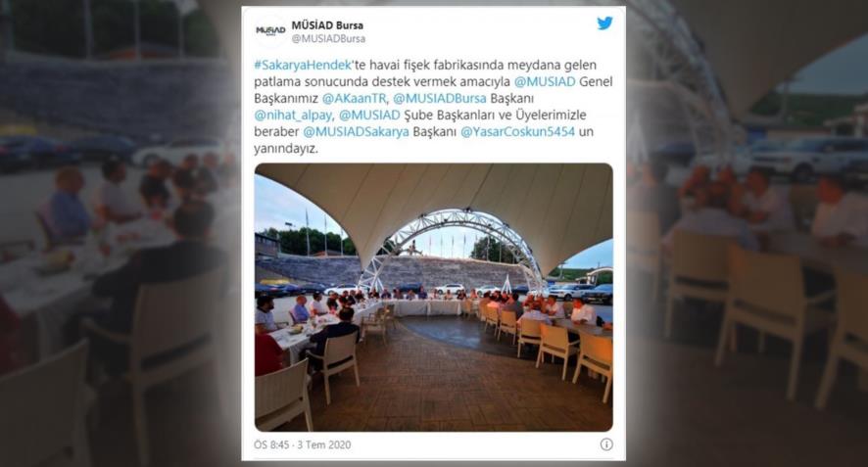Click the tweet info circle icon
The image size is (868, 467).
(x=606, y=444)
